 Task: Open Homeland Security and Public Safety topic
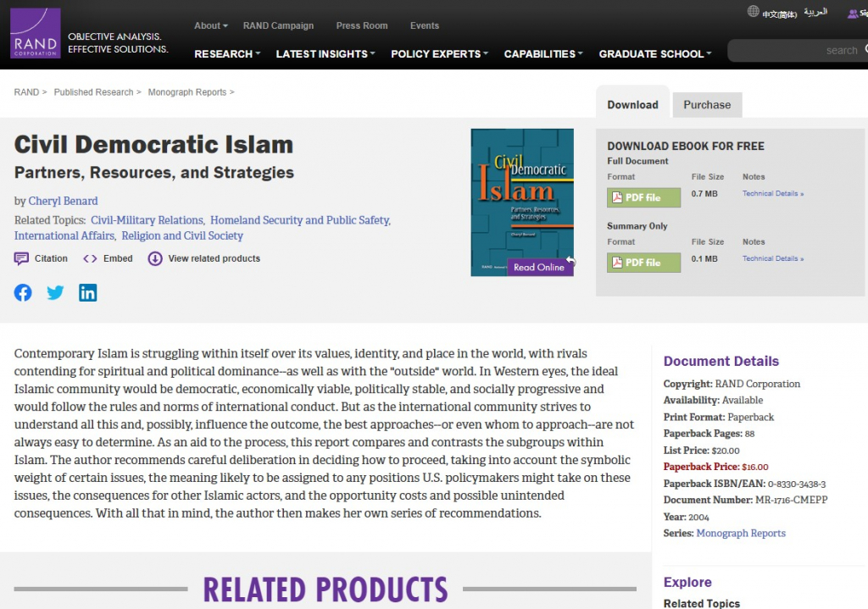(300, 220)
